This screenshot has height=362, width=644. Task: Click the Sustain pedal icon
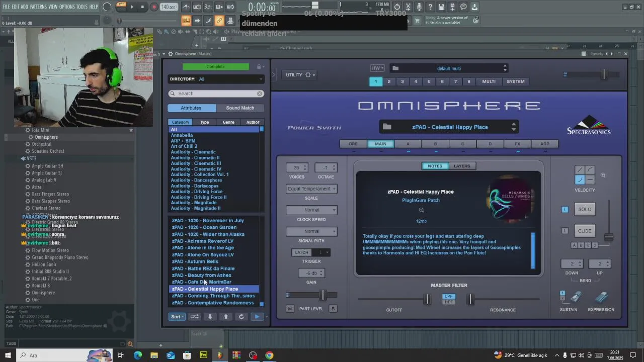(x=576, y=297)
